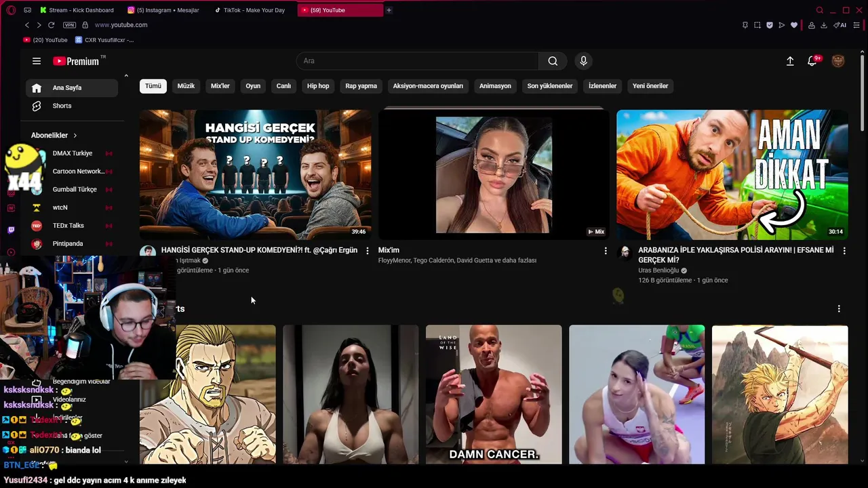This screenshot has width=868, height=488.
Task: Select the Mix'ler filter chip
Action: point(220,86)
